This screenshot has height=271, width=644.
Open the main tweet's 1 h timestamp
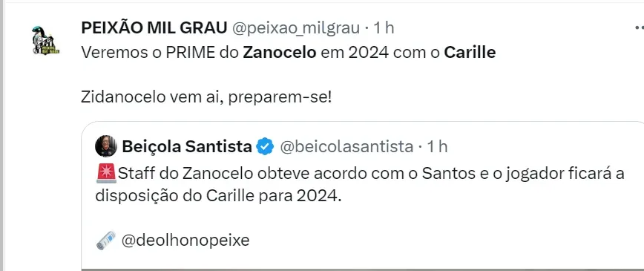click(x=383, y=28)
